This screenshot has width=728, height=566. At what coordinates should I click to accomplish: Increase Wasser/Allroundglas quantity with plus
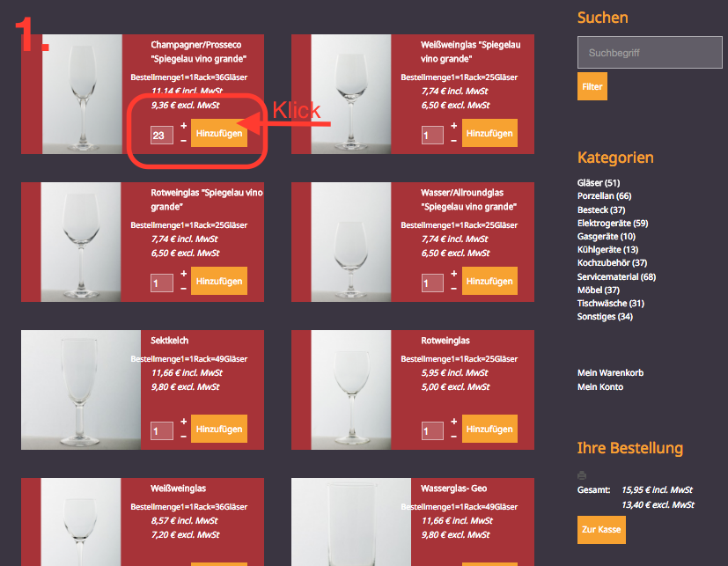(x=453, y=274)
